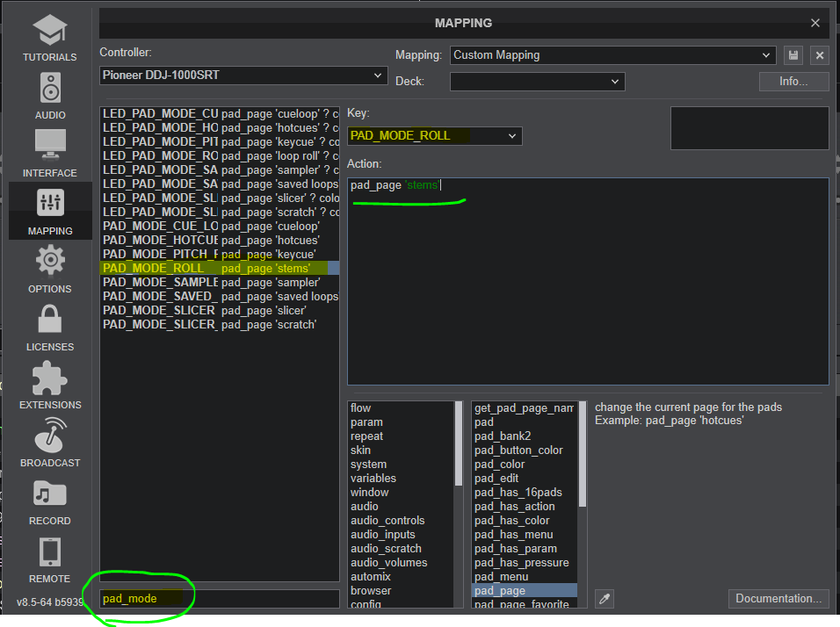Screen dimensions: 840x627
Task: Select the LED_PAD_MODE_HO 'hotcues' mapping row
Action: (x=220, y=128)
